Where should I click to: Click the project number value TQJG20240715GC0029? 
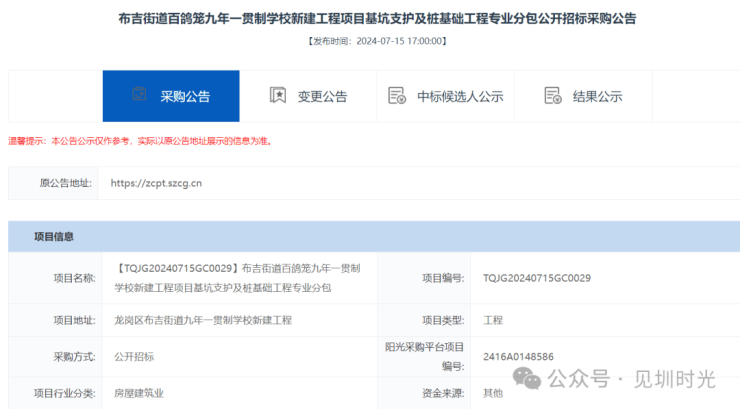coord(536,277)
